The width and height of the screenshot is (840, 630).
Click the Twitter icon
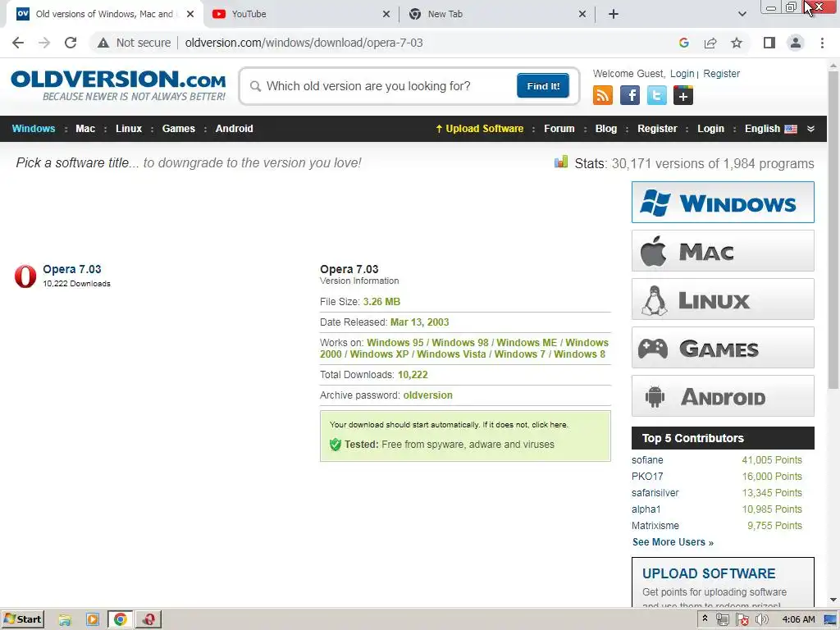tap(656, 95)
